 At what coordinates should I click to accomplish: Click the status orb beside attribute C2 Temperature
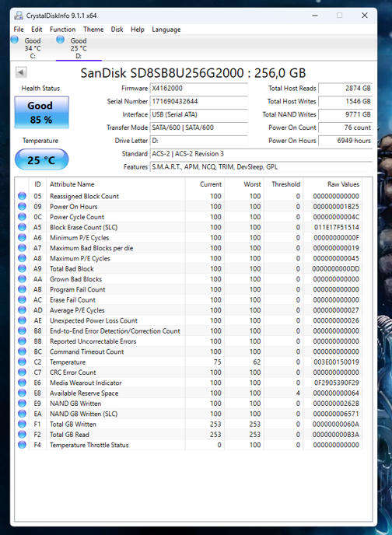pos(22,362)
